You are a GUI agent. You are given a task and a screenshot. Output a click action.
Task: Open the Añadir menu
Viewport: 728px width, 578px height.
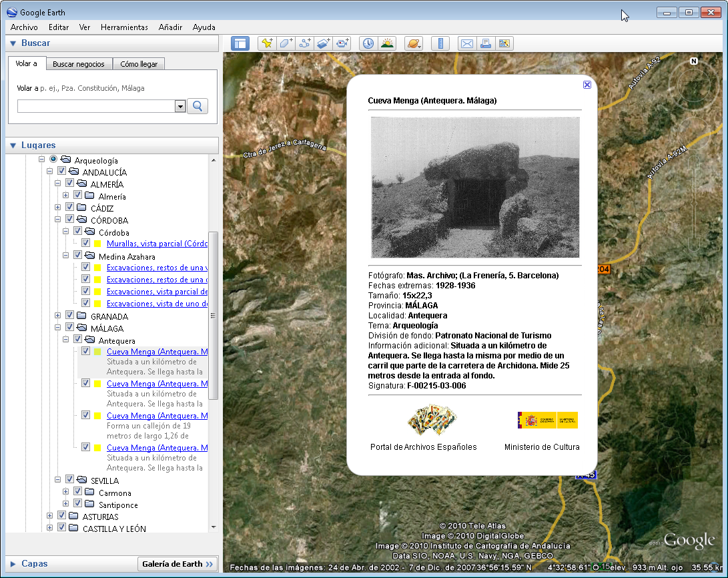170,27
